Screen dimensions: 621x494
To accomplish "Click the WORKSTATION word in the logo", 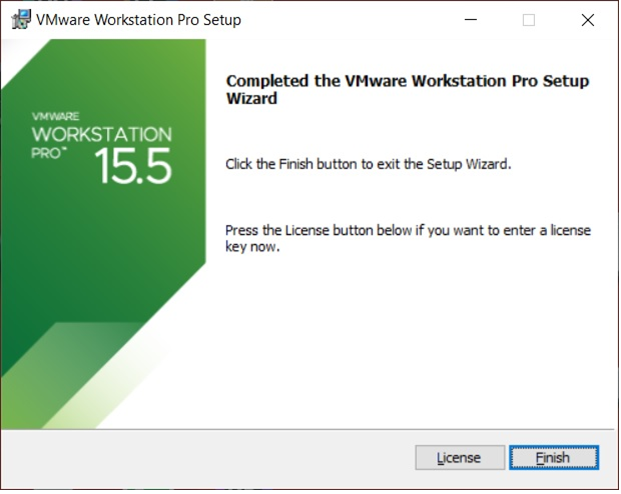I will coord(102,135).
